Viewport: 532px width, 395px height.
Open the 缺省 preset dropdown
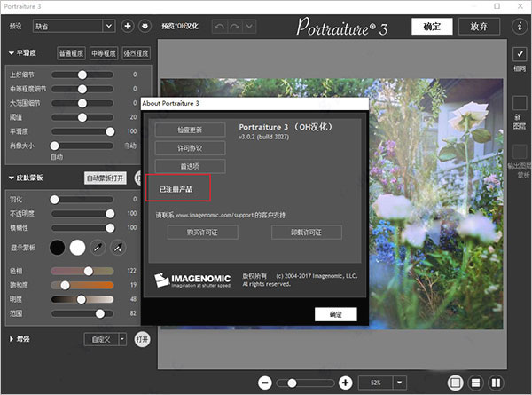[71, 27]
